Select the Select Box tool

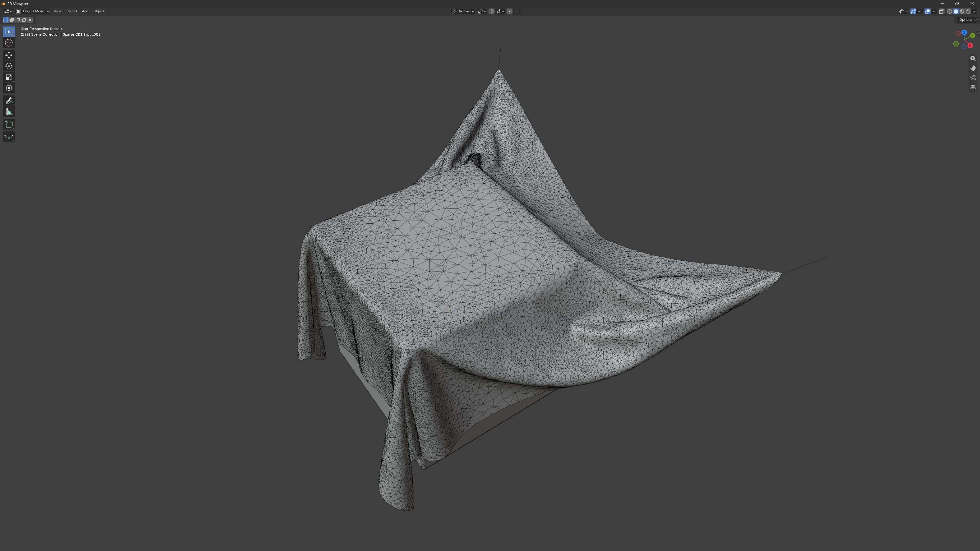9,32
